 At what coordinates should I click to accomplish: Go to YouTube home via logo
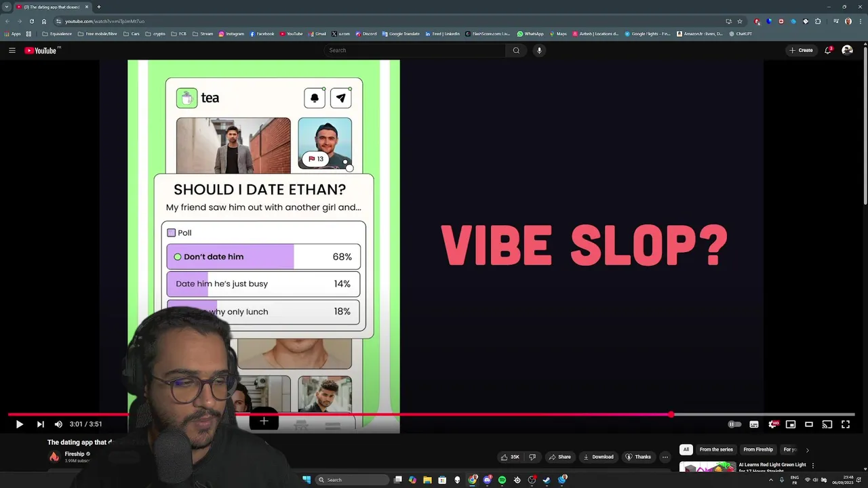tap(41, 50)
